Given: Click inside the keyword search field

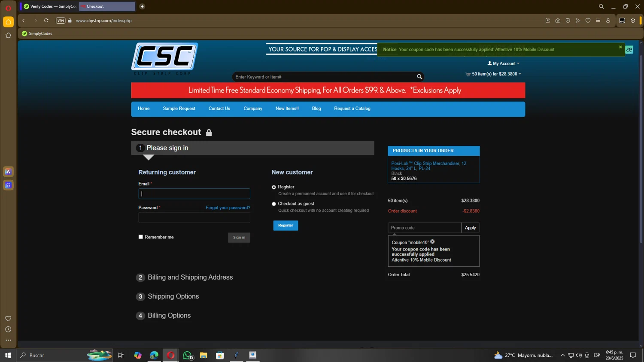Looking at the screenshot, I should coord(324,77).
